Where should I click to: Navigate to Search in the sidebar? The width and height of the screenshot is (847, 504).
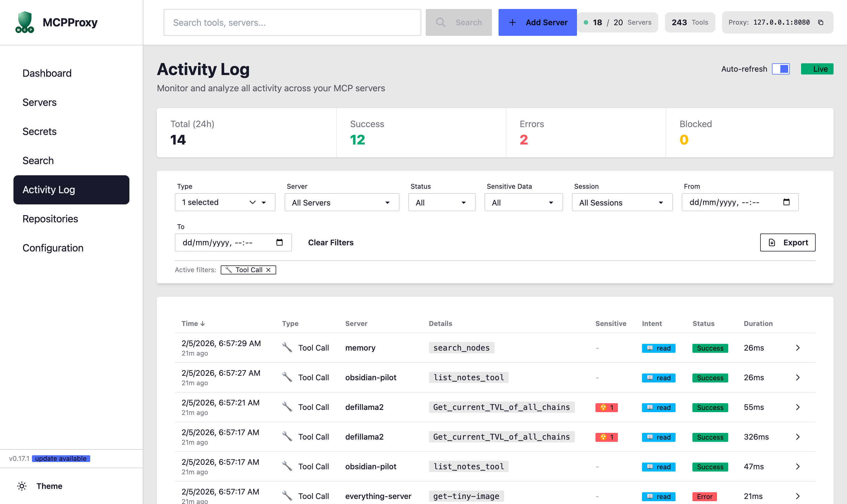(71, 161)
